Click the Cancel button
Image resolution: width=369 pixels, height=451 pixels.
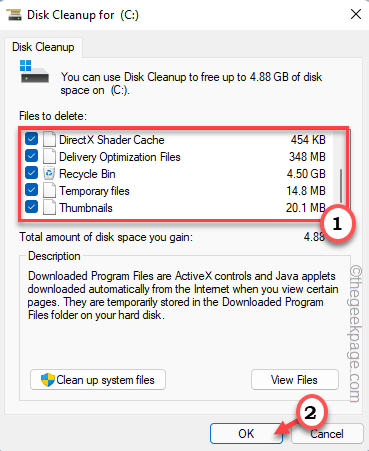[327, 434]
